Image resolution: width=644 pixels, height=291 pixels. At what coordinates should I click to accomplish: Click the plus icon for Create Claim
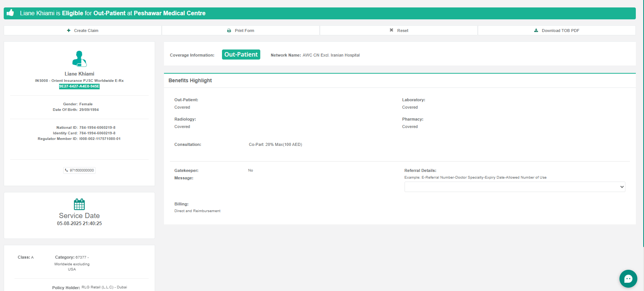point(68,31)
